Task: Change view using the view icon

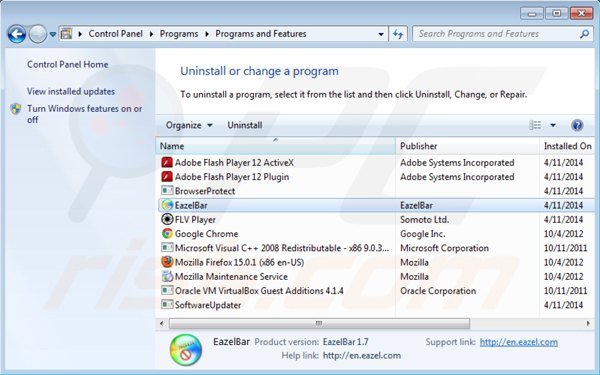Action: tap(535, 125)
